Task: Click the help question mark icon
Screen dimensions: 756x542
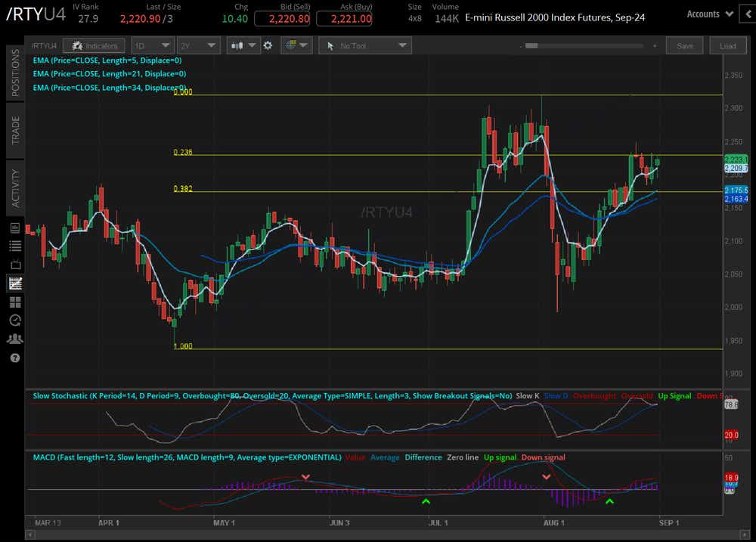Action: coord(14,358)
